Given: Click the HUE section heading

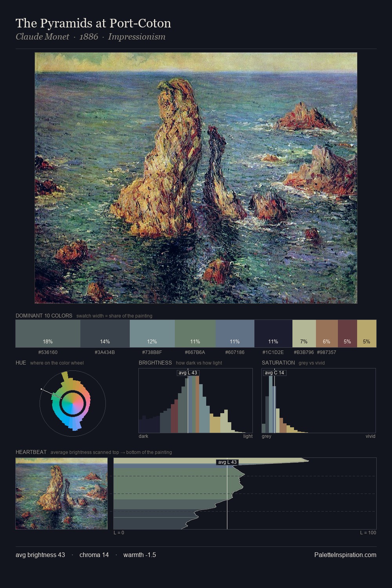Looking at the screenshot, I should 21,363.
